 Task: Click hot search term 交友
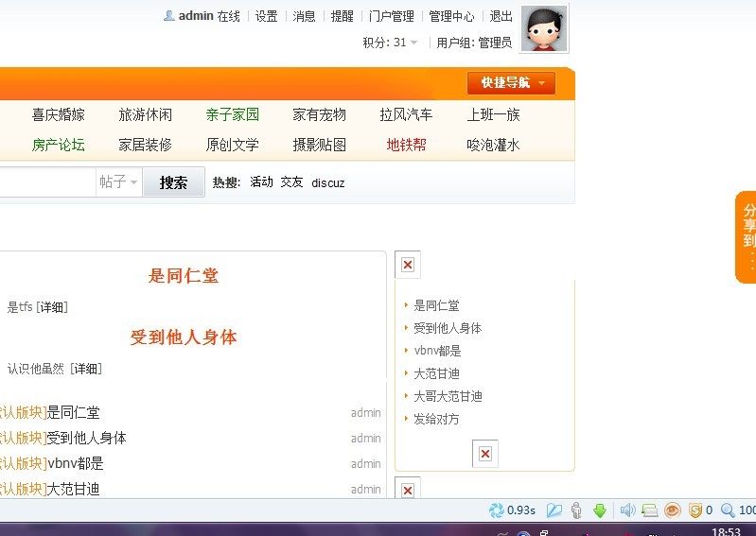coord(291,182)
